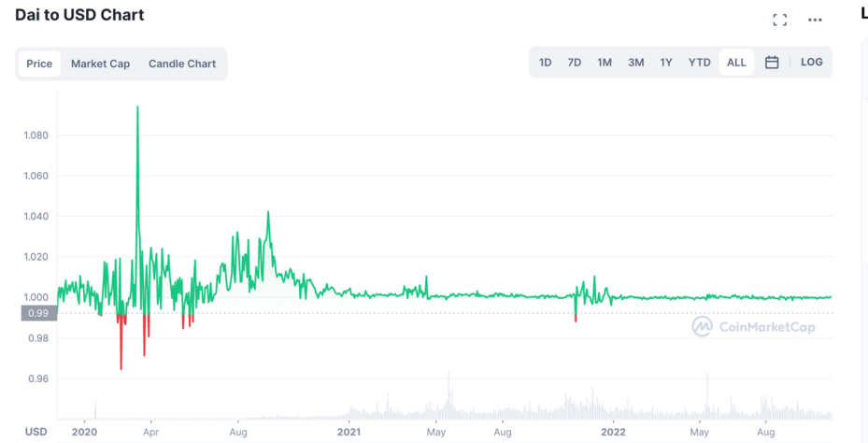Open the three-dots more options menu
Screen dimensions: 868x443
(x=815, y=20)
